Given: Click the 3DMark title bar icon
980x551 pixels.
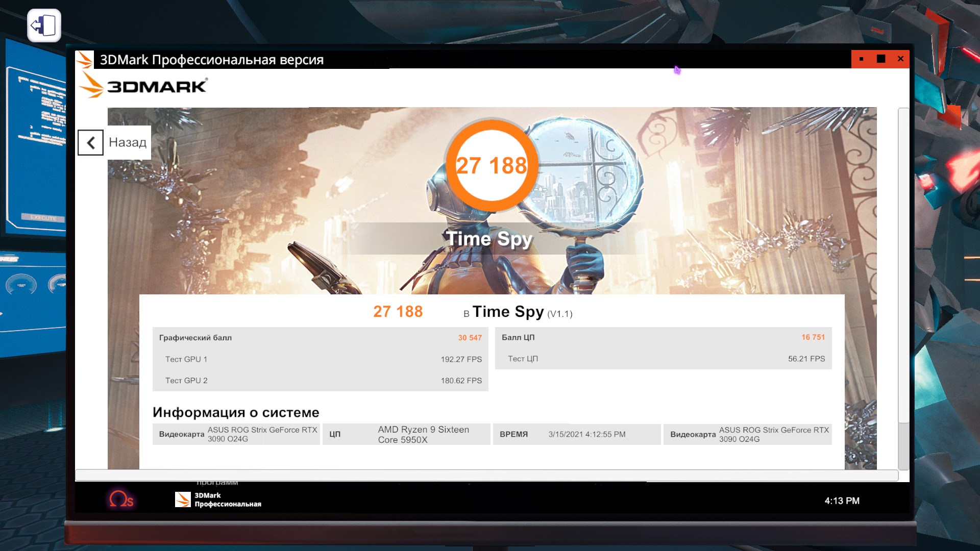Looking at the screenshot, I should tap(85, 60).
